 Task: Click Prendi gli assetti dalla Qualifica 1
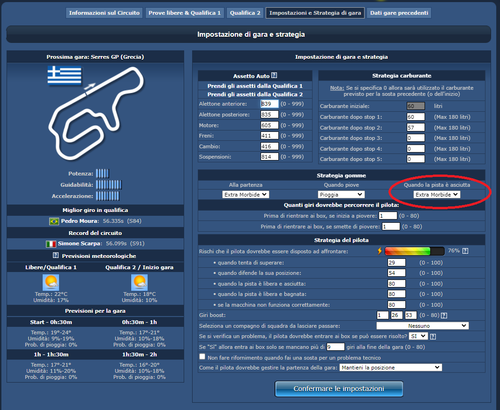pyautogui.click(x=255, y=86)
